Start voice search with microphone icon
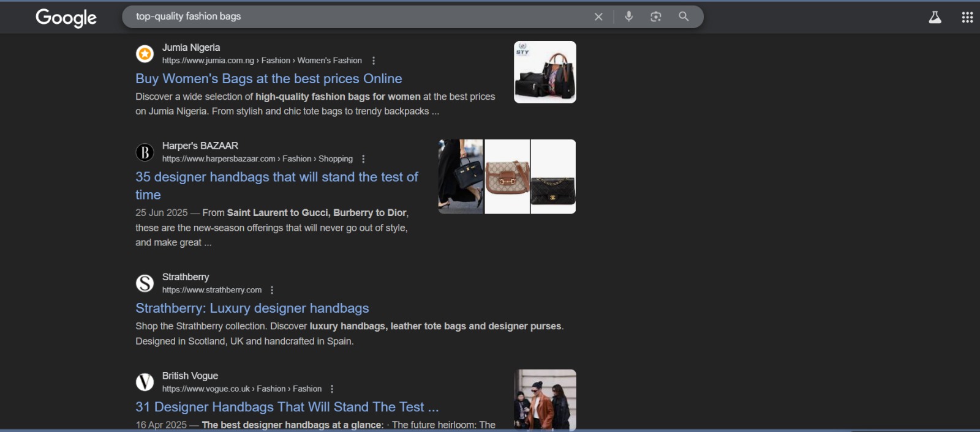This screenshot has width=980, height=432. [x=628, y=17]
